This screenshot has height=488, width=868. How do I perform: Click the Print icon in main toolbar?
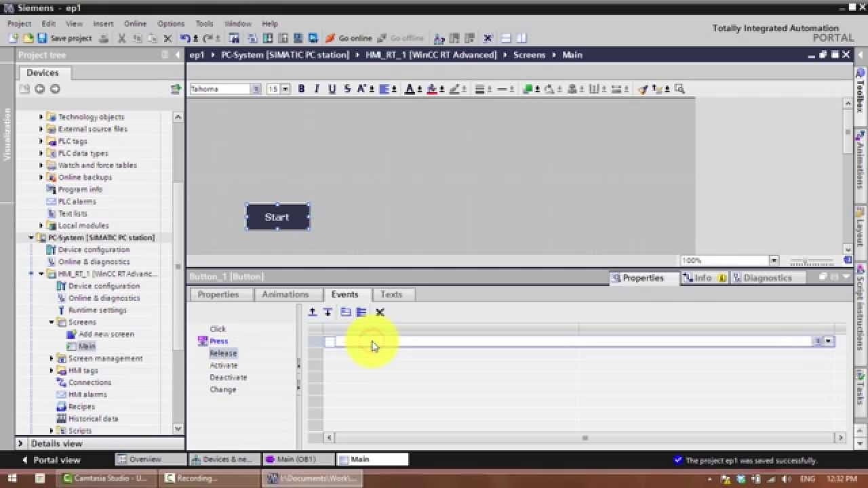tap(104, 39)
